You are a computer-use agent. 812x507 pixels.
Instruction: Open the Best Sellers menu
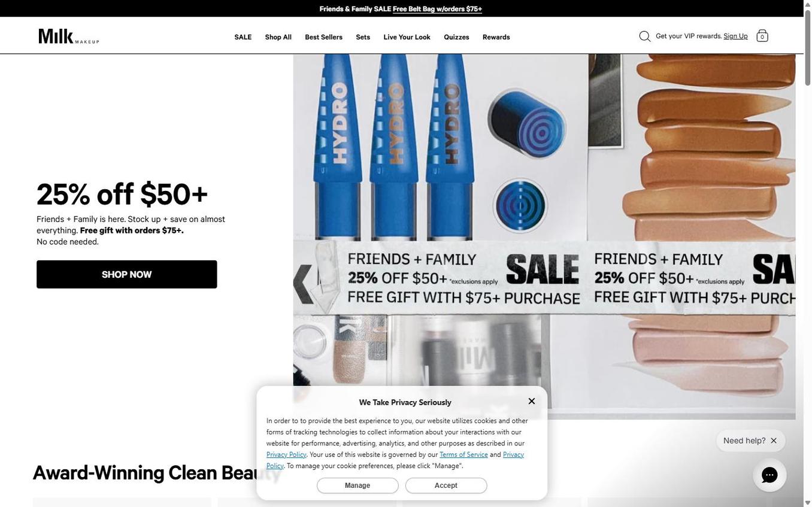pyautogui.click(x=324, y=37)
